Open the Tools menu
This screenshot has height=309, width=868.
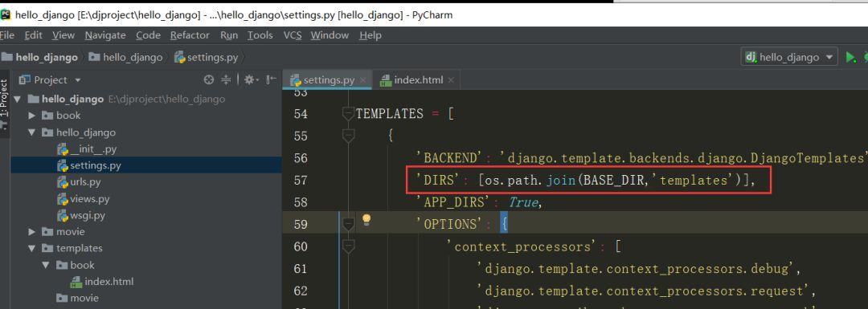coord(260,35)
